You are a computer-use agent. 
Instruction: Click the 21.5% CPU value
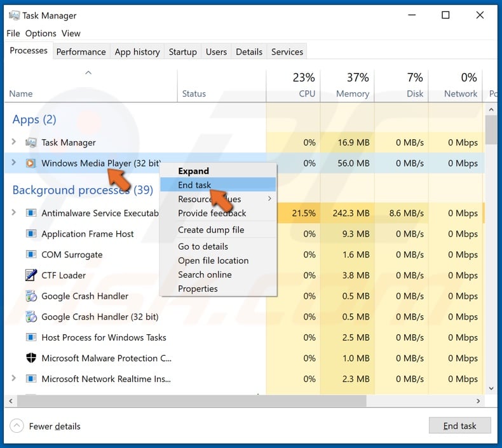[304, 213]
